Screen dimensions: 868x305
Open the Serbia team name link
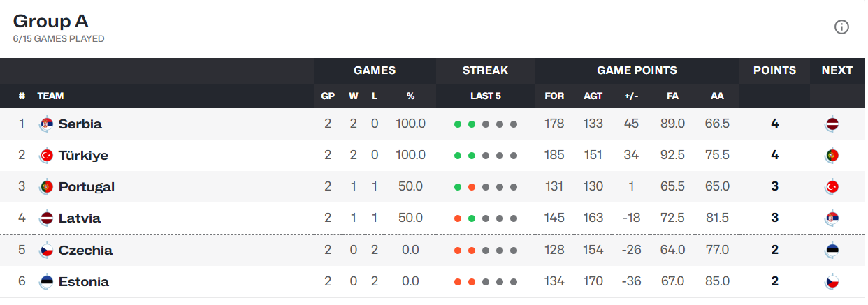tap(80, 124)
